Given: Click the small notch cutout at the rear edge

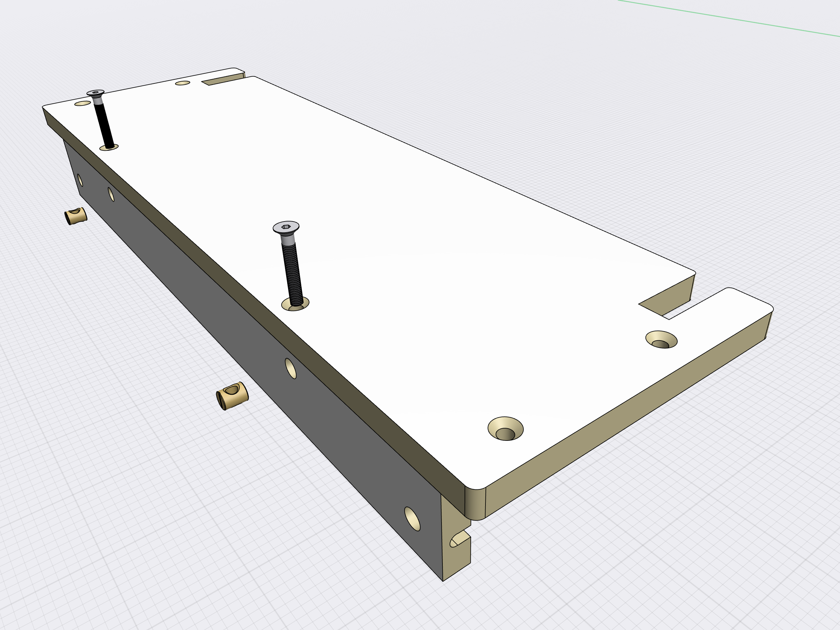Looking at the screenshot, I should (223, 80).
